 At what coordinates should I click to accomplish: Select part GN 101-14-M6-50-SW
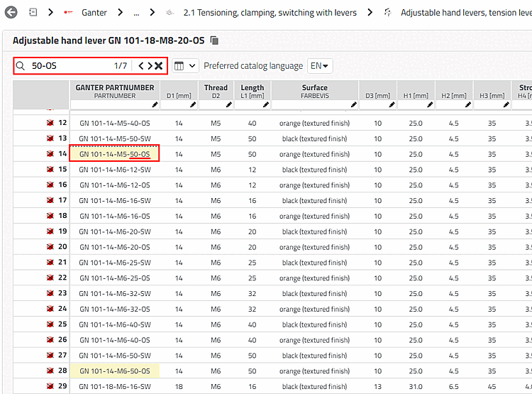pyautogui.click(x=115, y=356)
